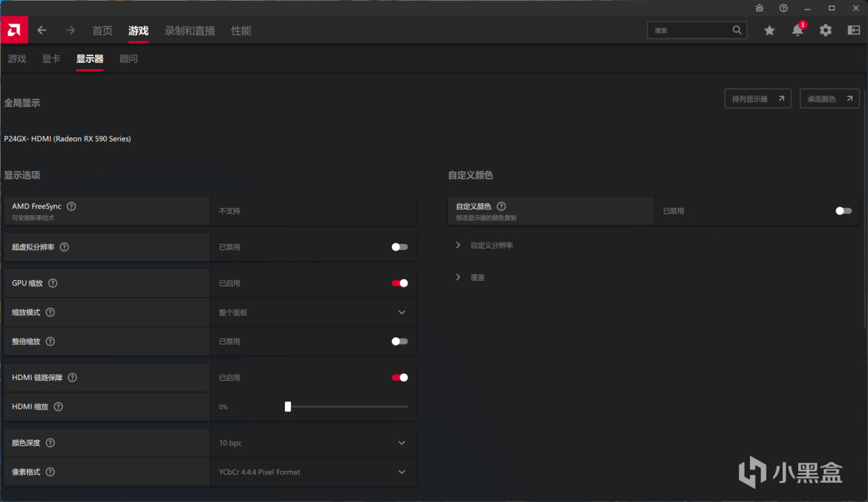Open the 缩放模式 dropdown
The height and width of the screenshot is (502, 868).
point(313,312)
